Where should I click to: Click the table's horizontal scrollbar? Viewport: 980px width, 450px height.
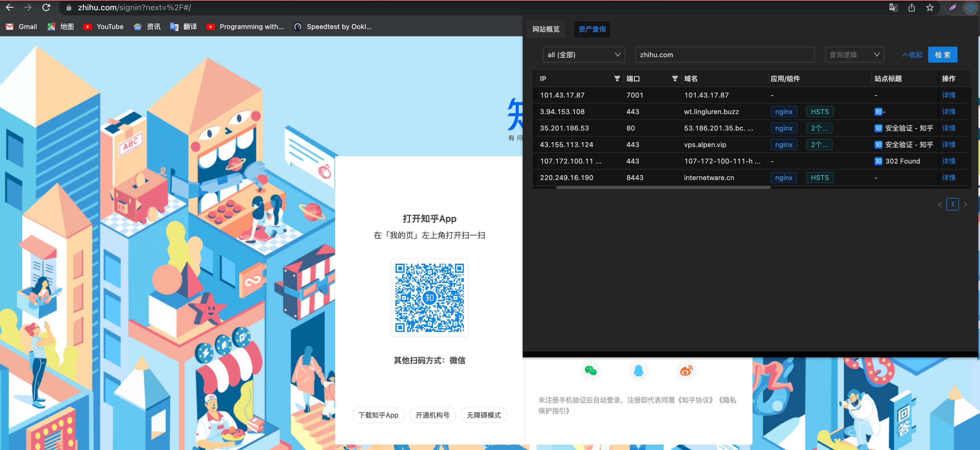tap(663, 187)
